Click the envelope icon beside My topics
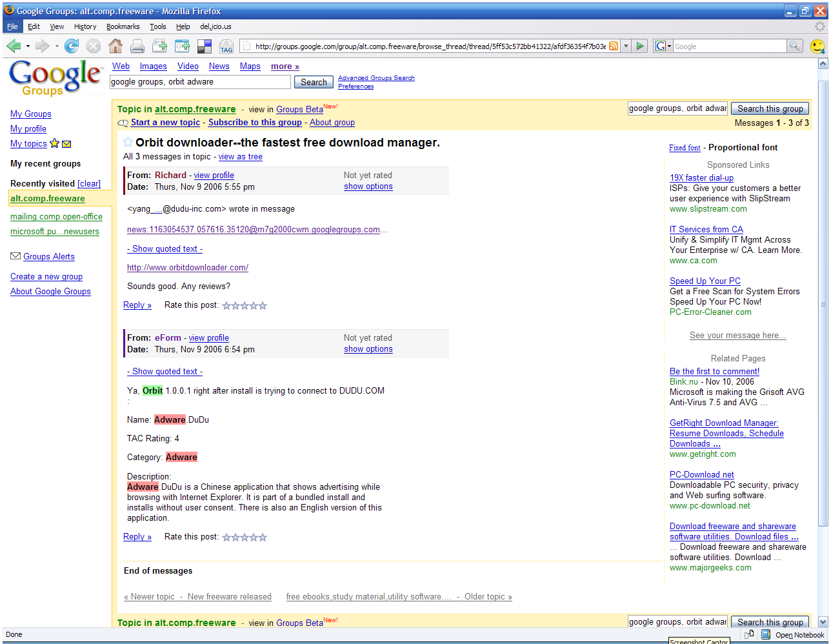This screenshot has height=644, width=831. [x=66, y=144]
